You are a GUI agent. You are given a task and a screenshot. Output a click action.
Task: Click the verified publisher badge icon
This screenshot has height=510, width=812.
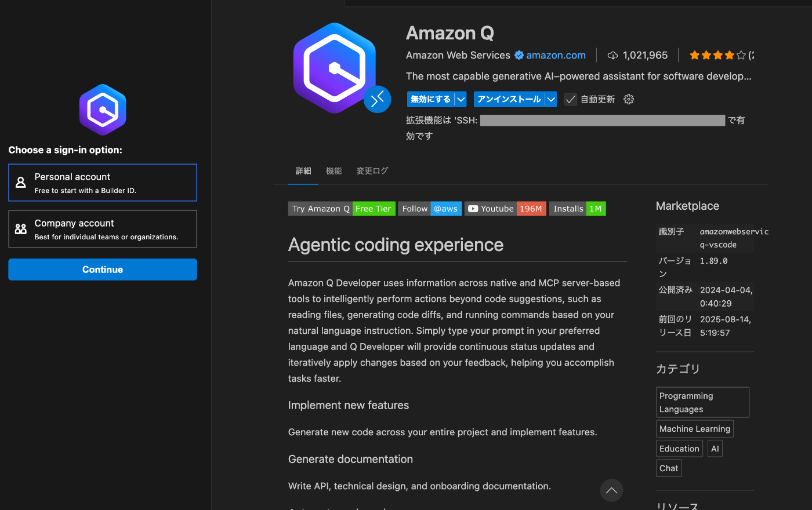click(519, 56)
